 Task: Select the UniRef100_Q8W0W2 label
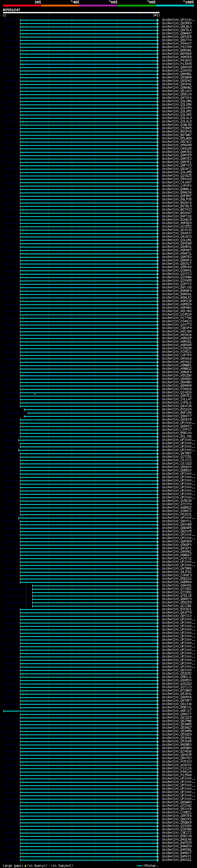click(x=177, y=88)
